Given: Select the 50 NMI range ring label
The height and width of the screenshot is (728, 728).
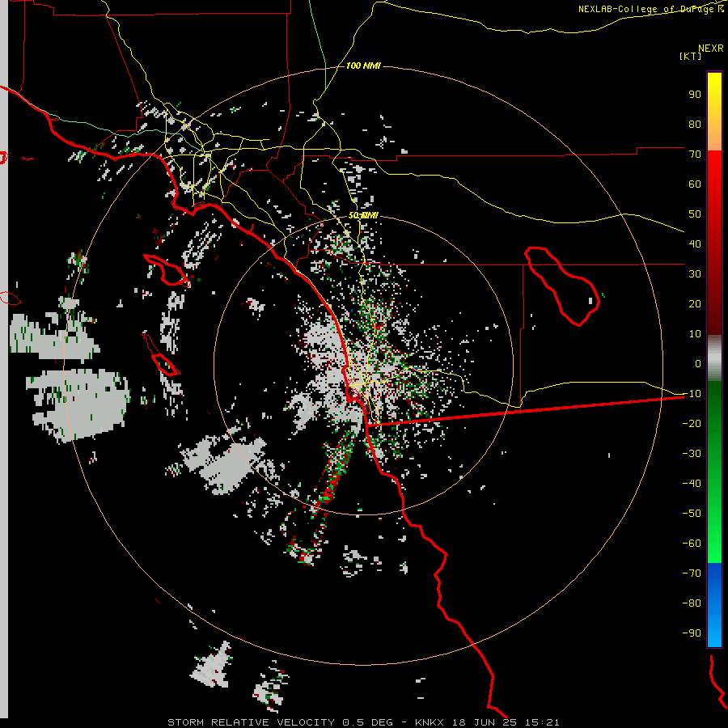Looking at the screenshot, I should point(363,215).
